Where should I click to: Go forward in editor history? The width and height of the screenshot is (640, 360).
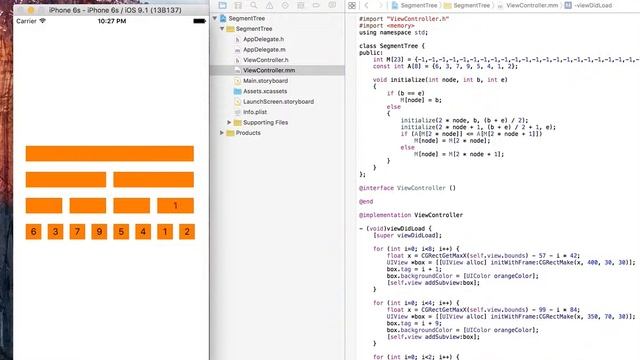point(380,5)
